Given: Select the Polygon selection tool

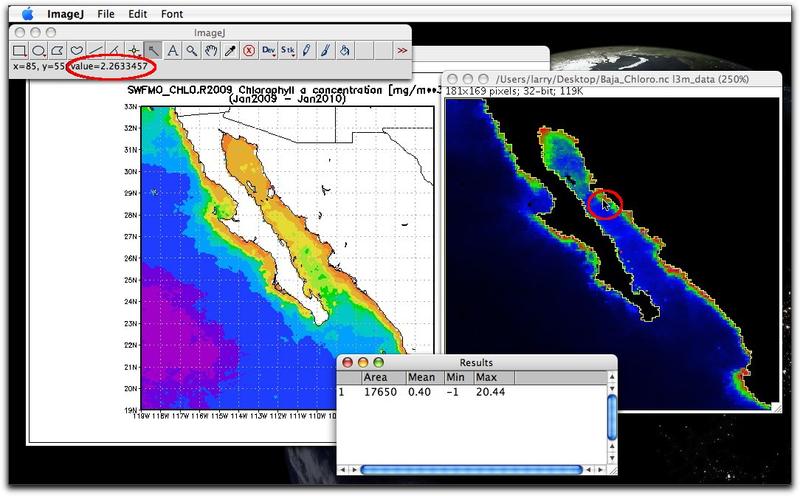Looking at the screenshot, I should point(58,51).
